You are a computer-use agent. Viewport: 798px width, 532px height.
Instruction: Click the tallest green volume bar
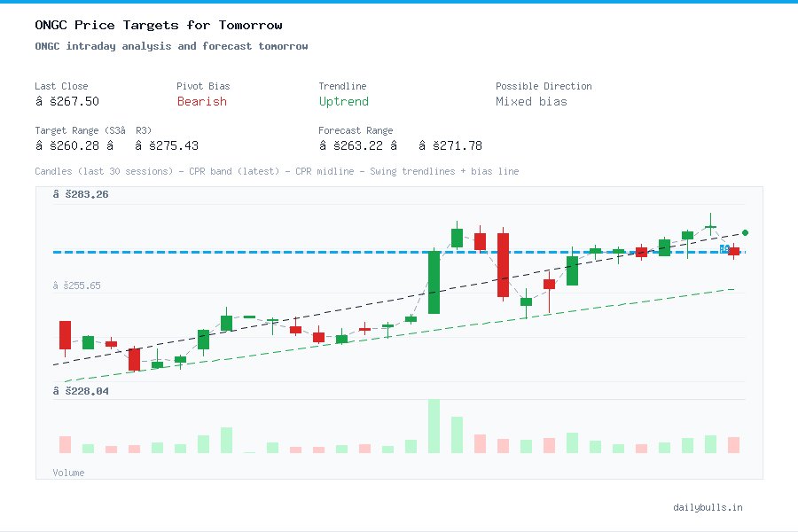point(433,426)
